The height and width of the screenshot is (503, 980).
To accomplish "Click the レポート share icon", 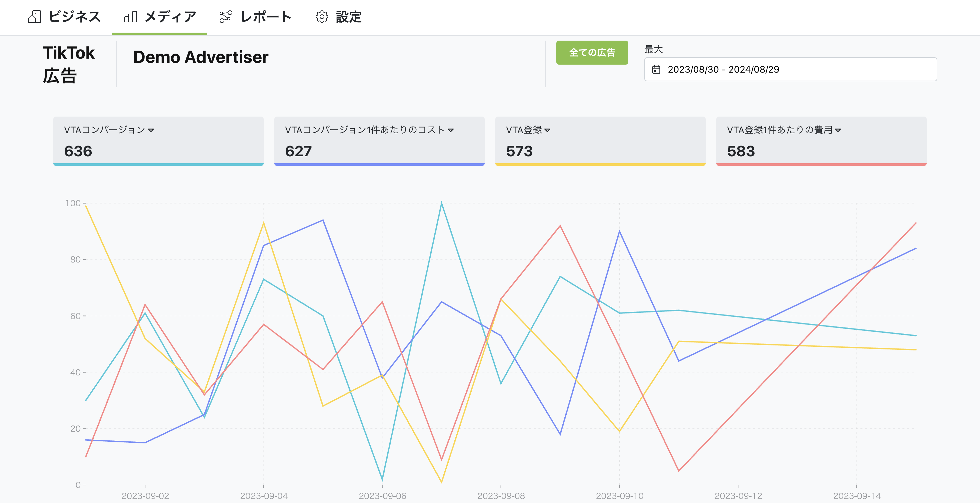I will click(x=226, y=17).
